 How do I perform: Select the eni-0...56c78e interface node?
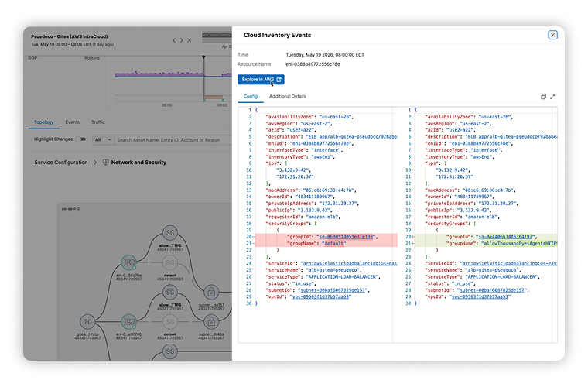click(128, 262)
